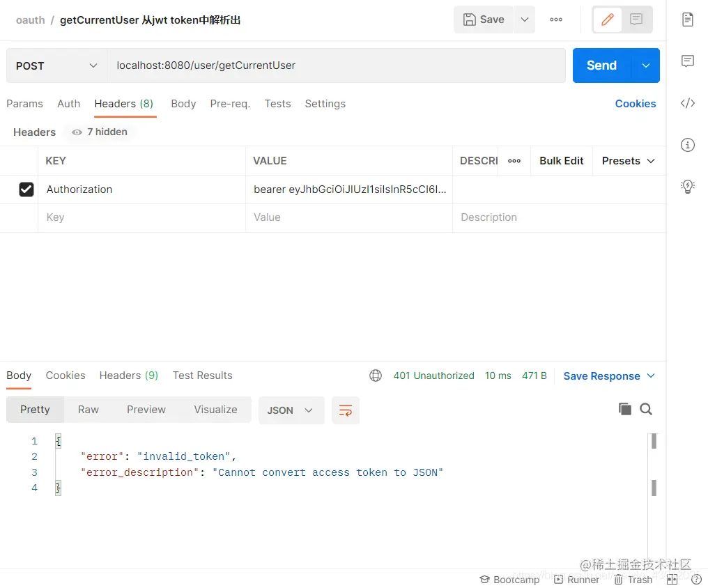Open the help question mark icon
This screenshot has height=588, width=708.
coord(696,580)
